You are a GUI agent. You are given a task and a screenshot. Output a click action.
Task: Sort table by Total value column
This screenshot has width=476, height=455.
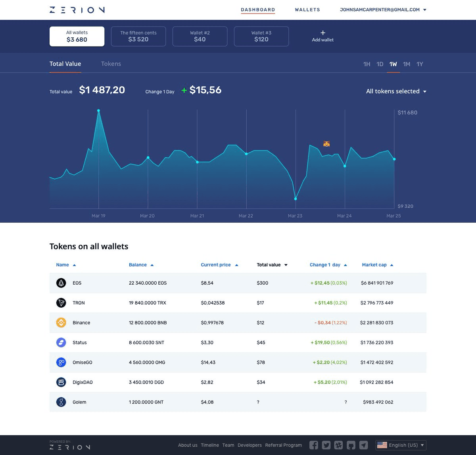(x=272, y=265)
